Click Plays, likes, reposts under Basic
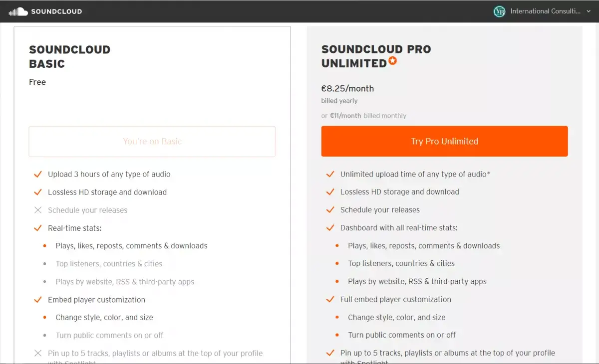 pyautogui.click(x=132, y=246)
